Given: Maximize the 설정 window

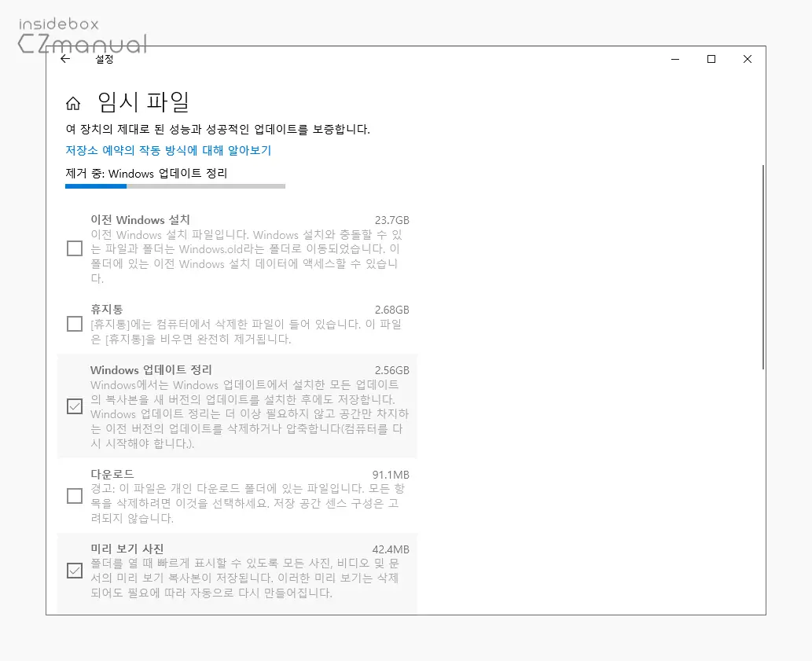Looking at the screenshot, I should coord(711,59).
